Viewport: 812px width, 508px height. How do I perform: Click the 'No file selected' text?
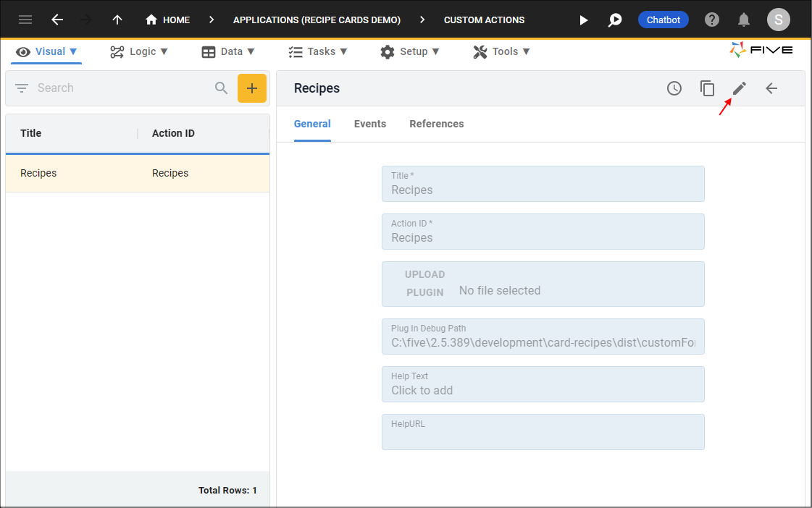pos(500,291)
